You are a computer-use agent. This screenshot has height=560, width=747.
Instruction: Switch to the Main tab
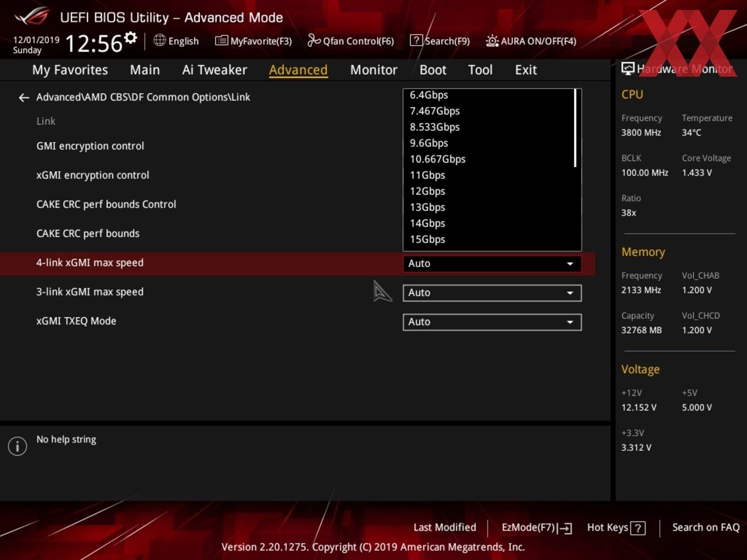tap(145, 70)
